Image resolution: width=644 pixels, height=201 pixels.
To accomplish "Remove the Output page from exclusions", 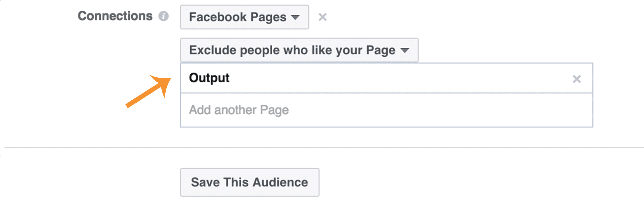I will [x=576, y=79].
